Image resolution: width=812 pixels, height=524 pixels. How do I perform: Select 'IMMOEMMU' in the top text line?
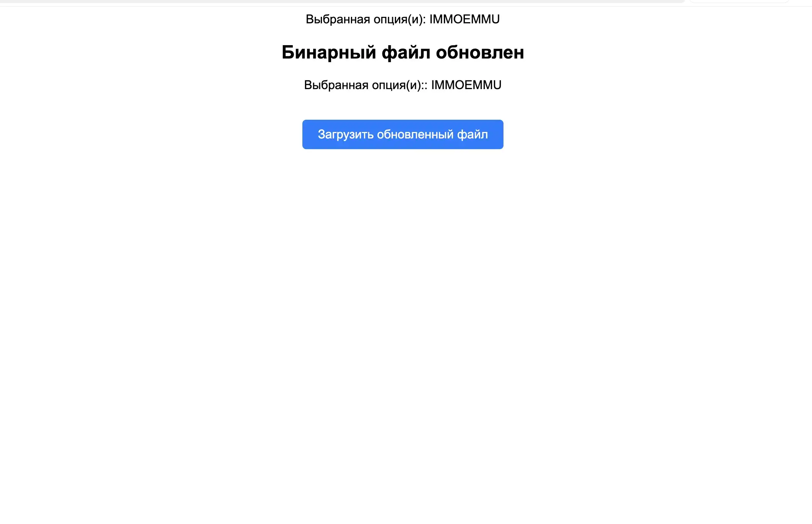464,19
